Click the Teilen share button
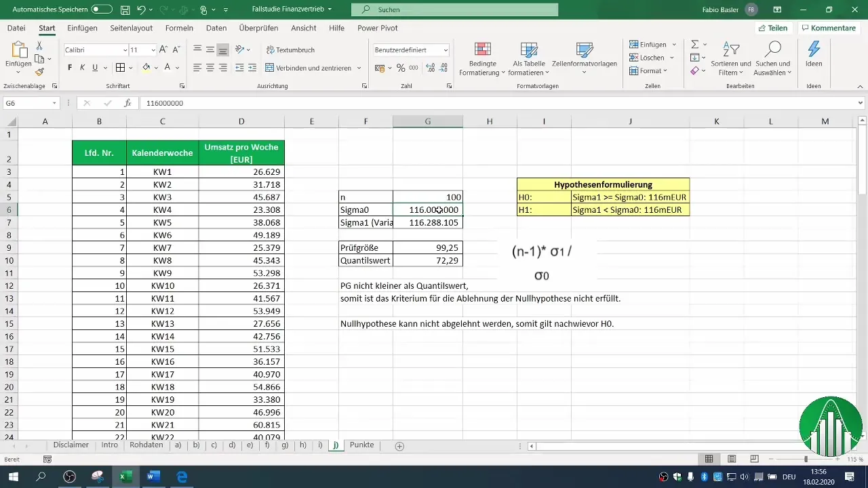 tap(772, 28)
